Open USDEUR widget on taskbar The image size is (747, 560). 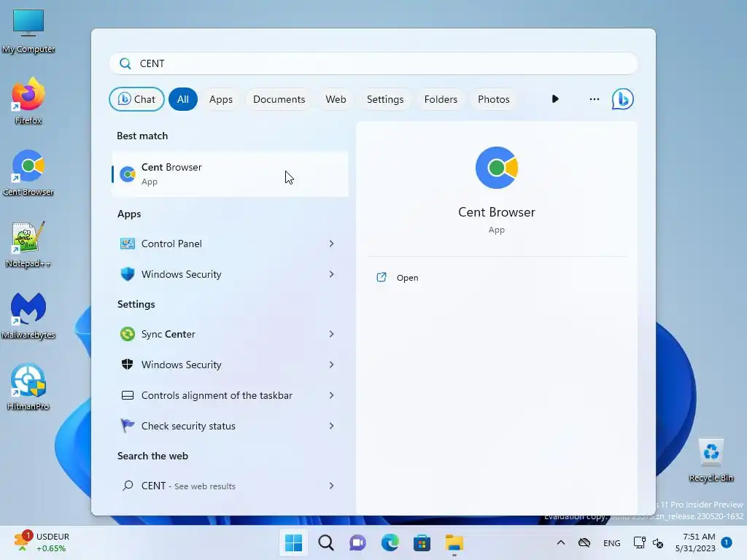42,542
